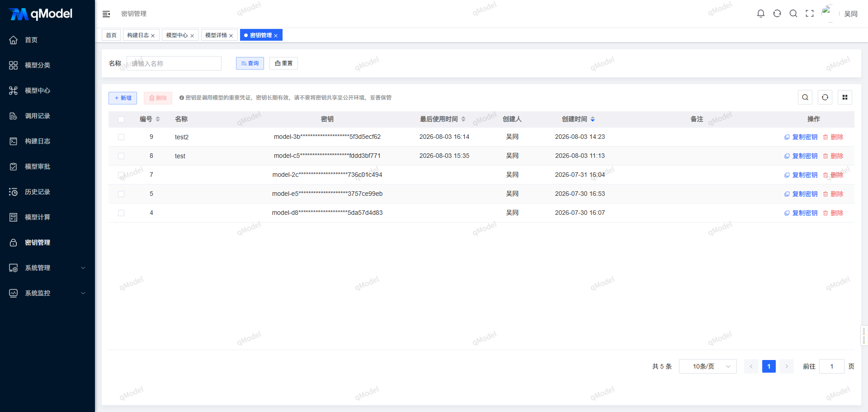Screen dimensions: 868x412
Task: Open 构建日志 sidebar item
Action: point(47,141)
